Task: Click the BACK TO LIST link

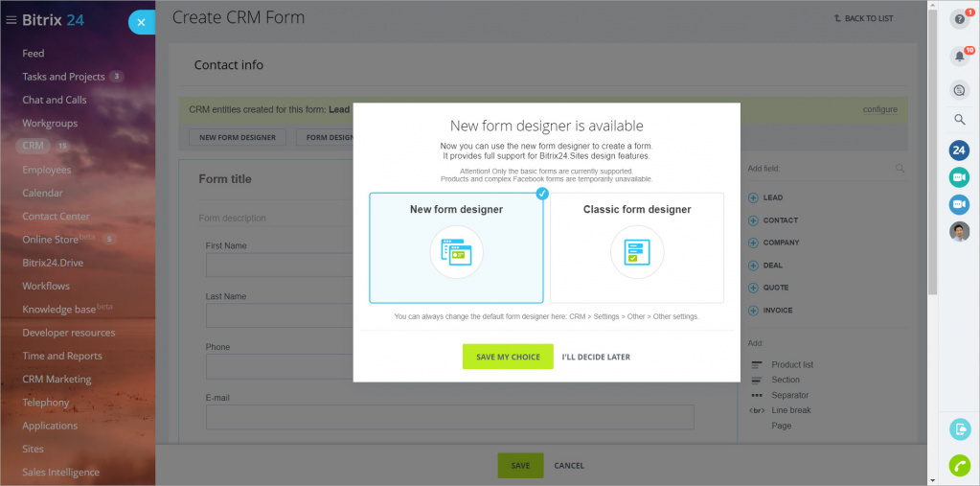Action: (x=863, y=19)
